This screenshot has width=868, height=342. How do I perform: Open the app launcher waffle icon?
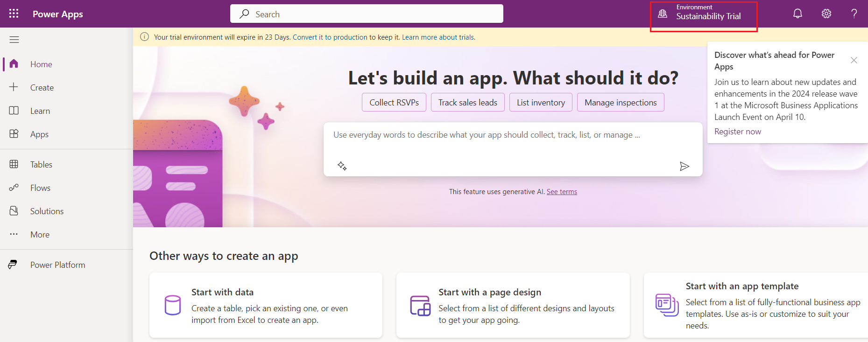click(x=14, y=14)
